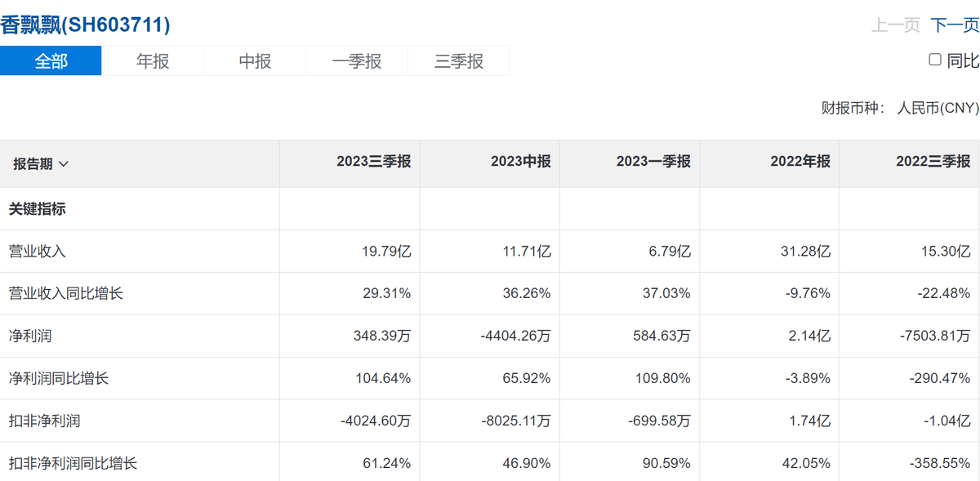Viewport: 980px width, 481px height.
Task: Click the 营业收入同比增长 row label
Action: click(x=66, y=293)
